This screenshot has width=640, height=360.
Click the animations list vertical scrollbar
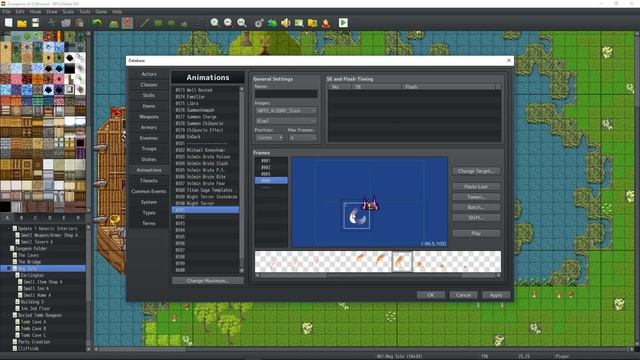(242, 180)
